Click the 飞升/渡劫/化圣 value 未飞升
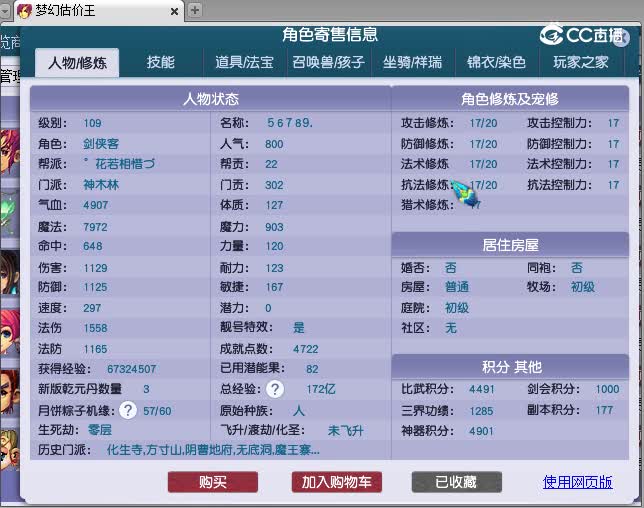 pos(345,431)
